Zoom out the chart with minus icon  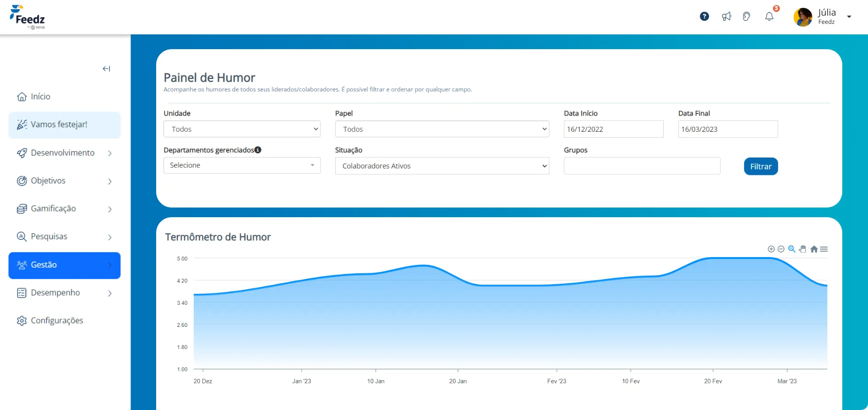(x=781, y=249)
